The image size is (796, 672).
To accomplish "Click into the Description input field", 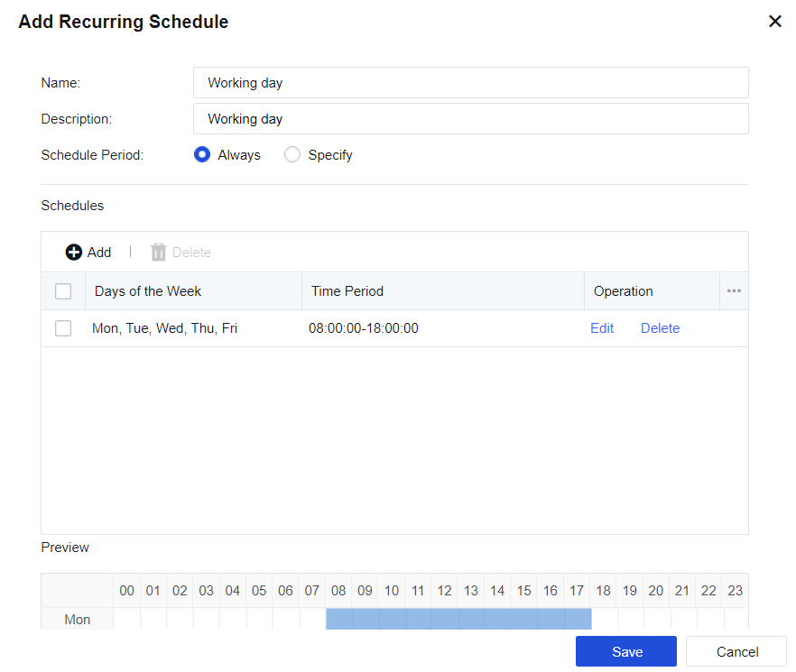I will pyautogui.click(x=470, y=119).
